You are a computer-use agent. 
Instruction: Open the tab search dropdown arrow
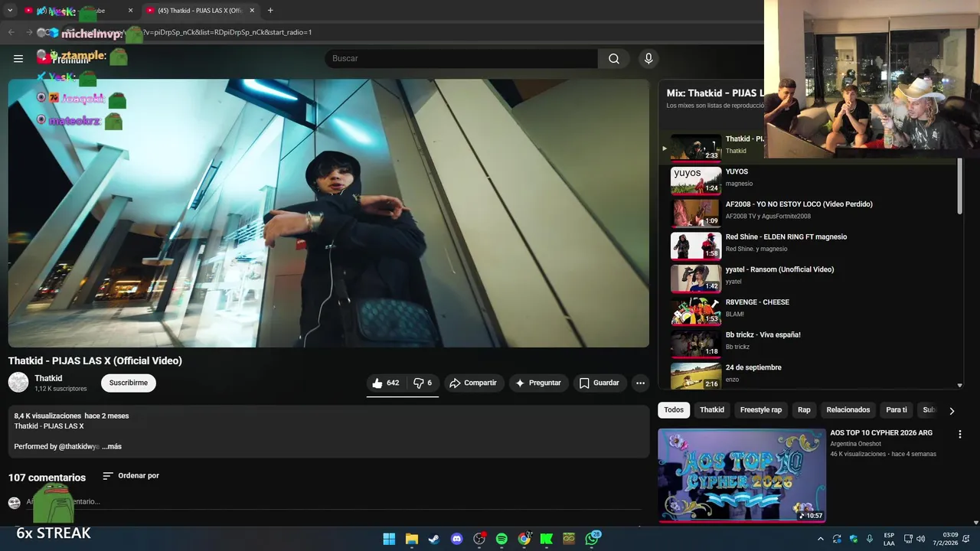(x=10, y=11)
